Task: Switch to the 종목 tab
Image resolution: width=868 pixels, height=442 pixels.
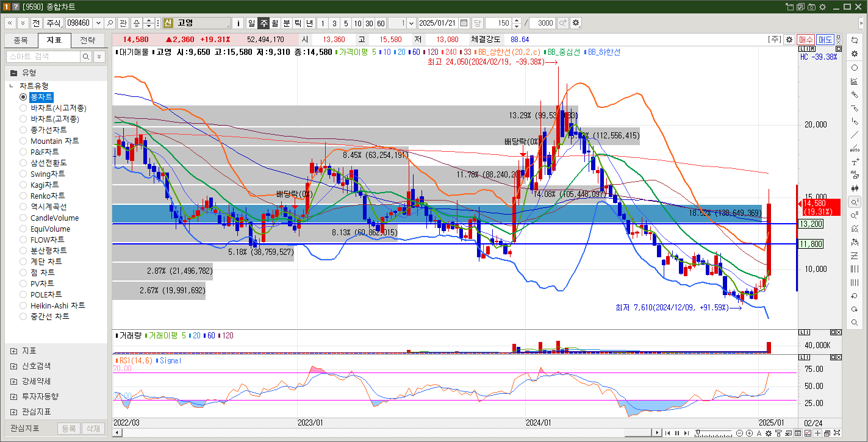Action: (21, 40)
